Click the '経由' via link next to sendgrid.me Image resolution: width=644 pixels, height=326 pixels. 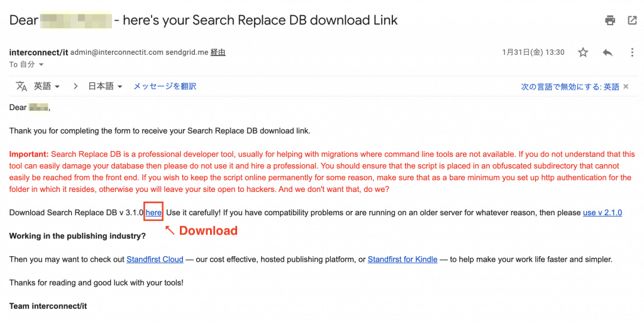pyautogui.click(x=218, y=52)
